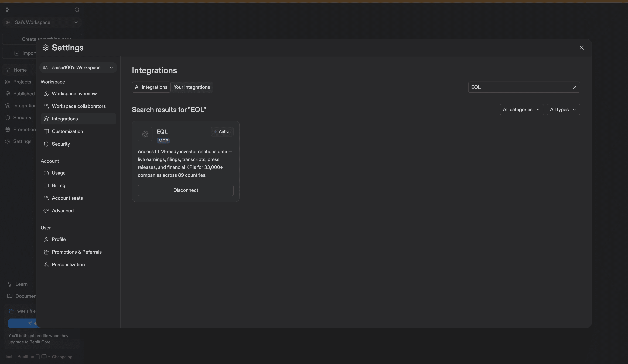Open the Changelog link
The width and height of the screenshot is (628, 364).
[62, 357]
